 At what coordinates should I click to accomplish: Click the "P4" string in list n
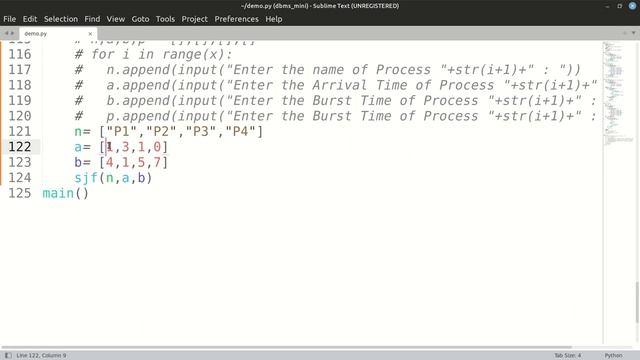pyautogui.click(x=240, y=131)
